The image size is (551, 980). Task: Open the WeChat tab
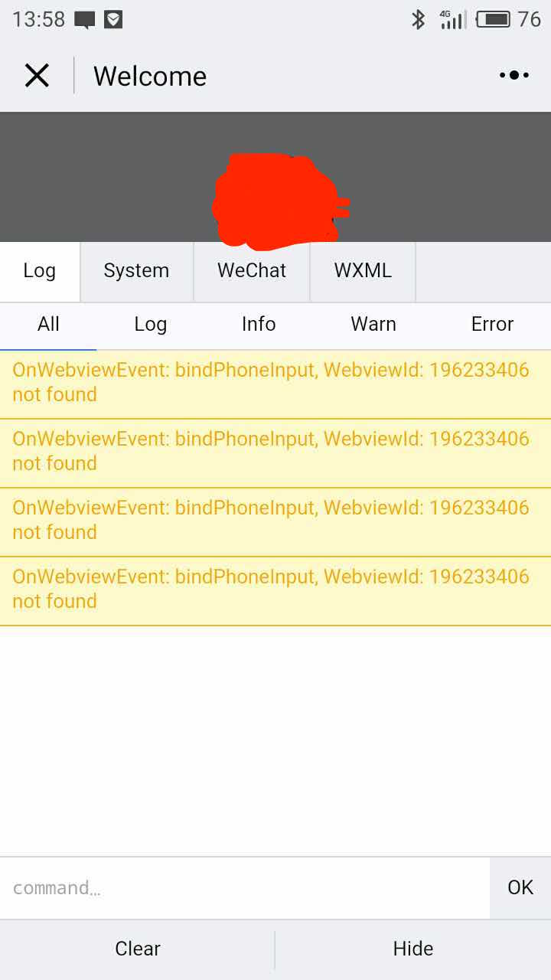(x=251, y=271)
